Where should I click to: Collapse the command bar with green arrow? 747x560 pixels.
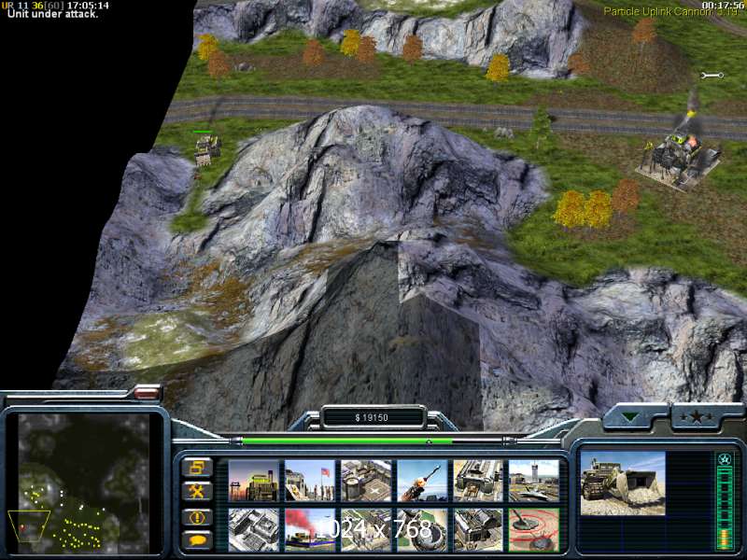click(629, 417)
